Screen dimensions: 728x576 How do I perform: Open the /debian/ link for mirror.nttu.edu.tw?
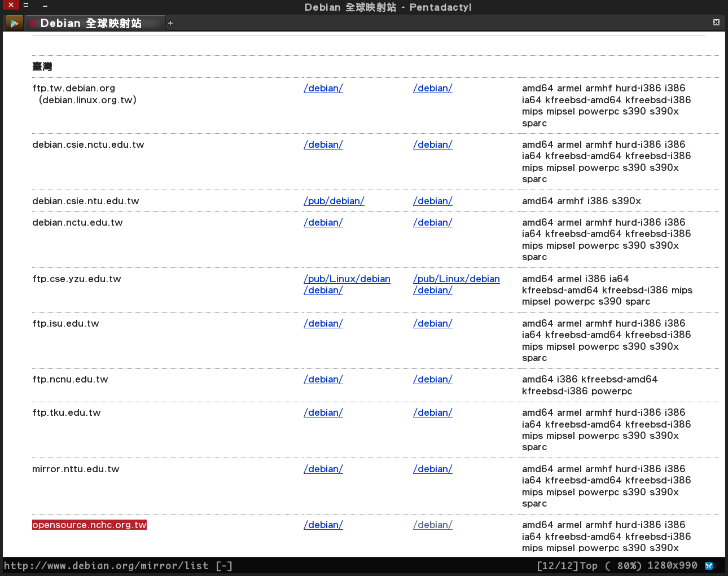coord(323,469)
